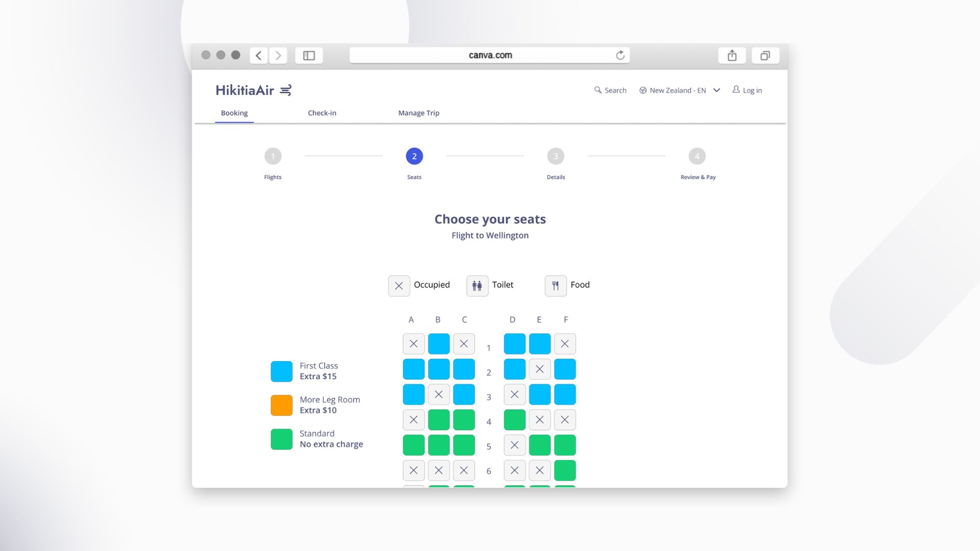The width and height of the screenshot is (980, 551).
Task: Expand step 4 Review and Pay indicator
Action: tap(697, 156)
